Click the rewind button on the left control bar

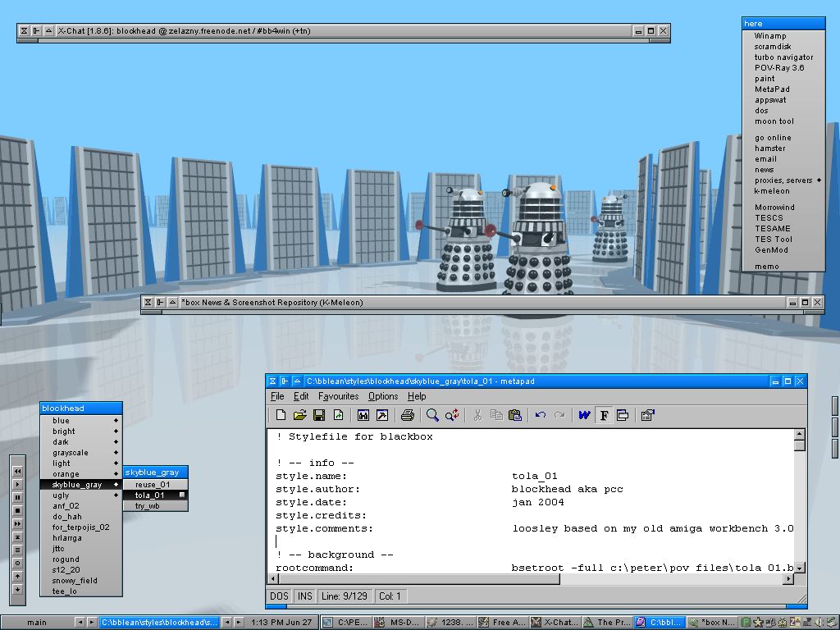18,472
